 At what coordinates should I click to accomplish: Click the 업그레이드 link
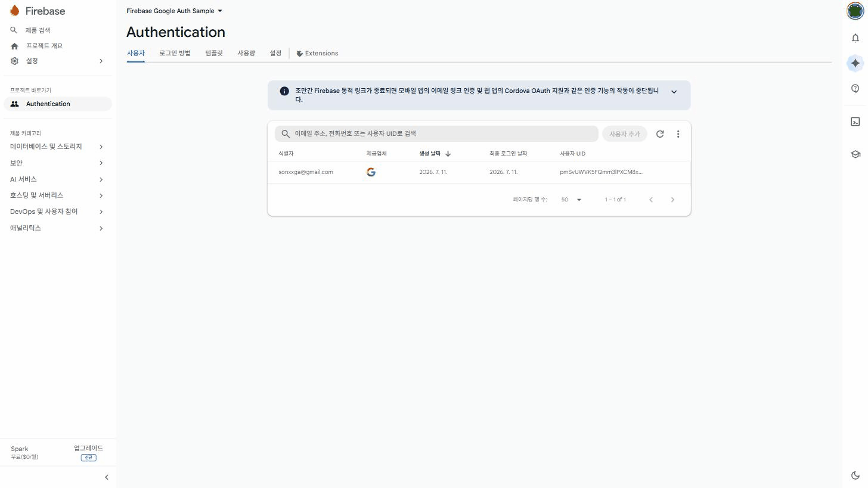[88, 448]
